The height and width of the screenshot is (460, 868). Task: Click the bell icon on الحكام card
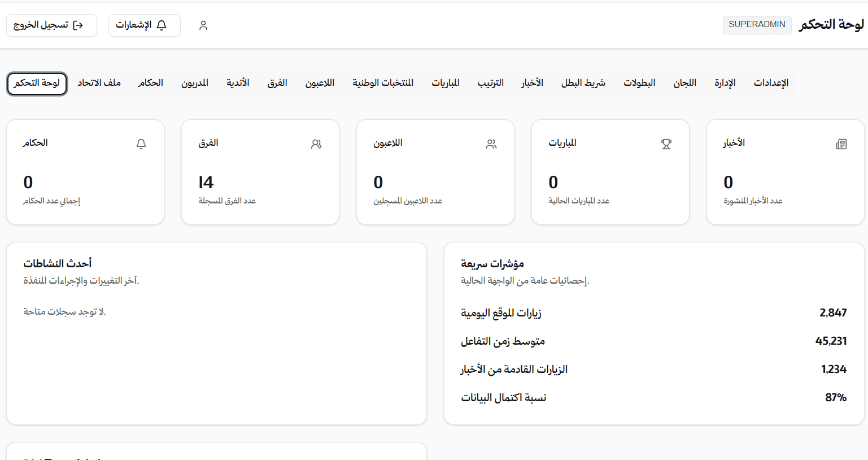(140, 144)
